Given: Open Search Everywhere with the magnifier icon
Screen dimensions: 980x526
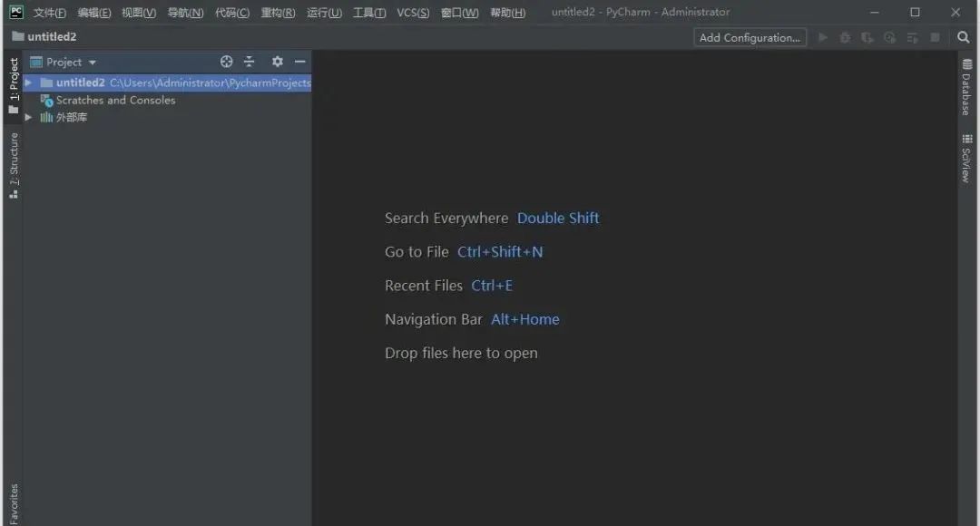Looking at the screenshot, I should [x=964, y=37].
